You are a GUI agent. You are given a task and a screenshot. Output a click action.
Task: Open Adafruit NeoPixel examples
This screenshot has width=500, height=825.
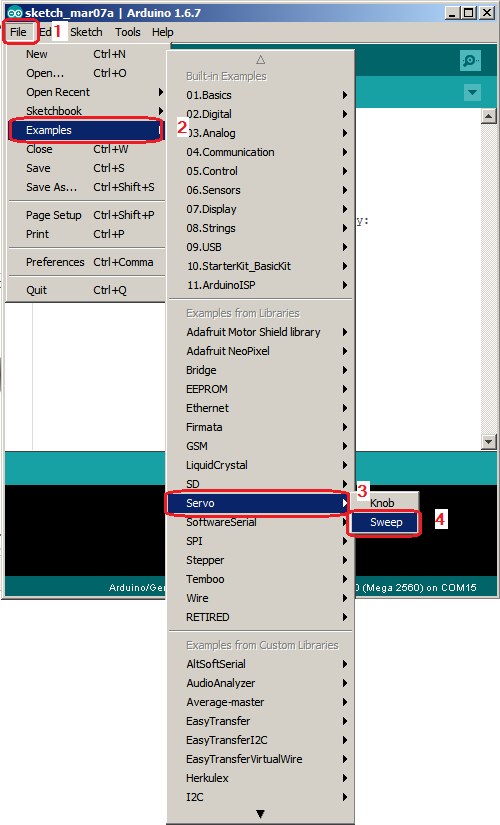click(x=261, y=351)
